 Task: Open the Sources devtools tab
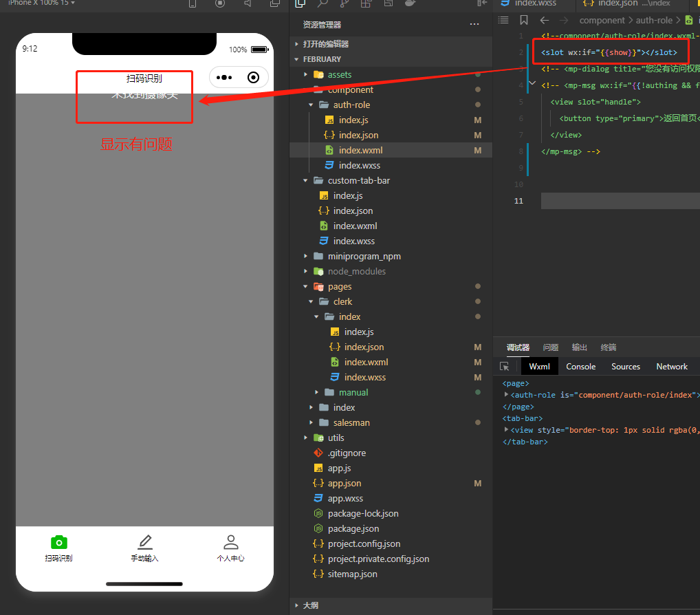coord(626,366)
